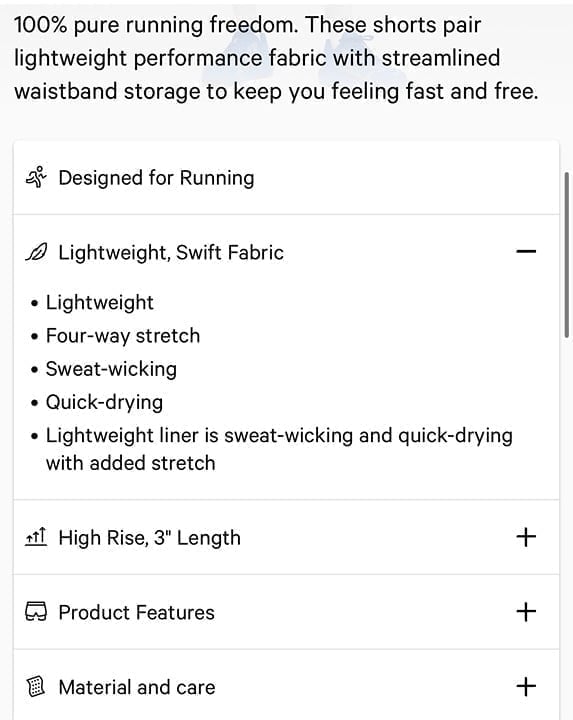Click the Four-way stretch bullet item
Screen dimensions: 573x720
123,336
